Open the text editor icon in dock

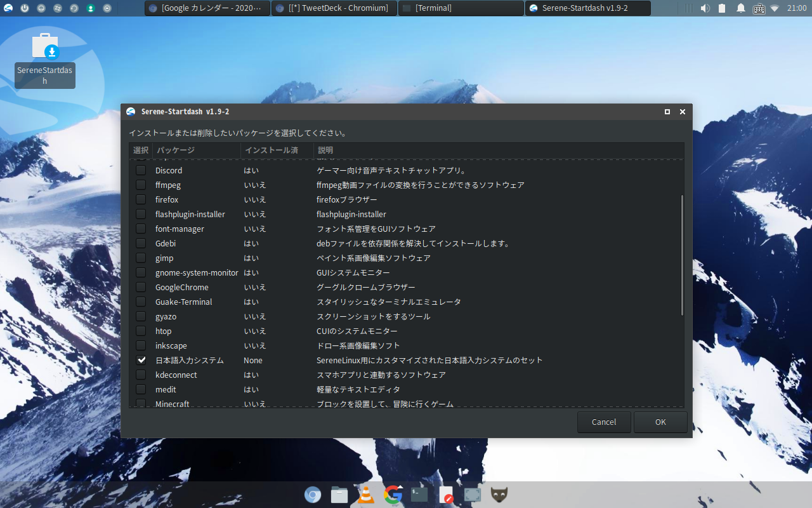(x=447, y=495)
